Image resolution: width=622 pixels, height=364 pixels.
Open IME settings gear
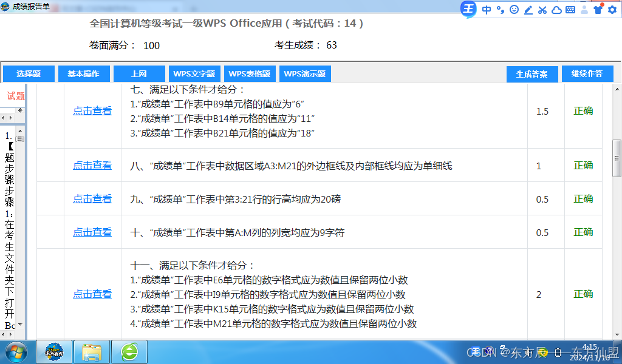point(612,10)
